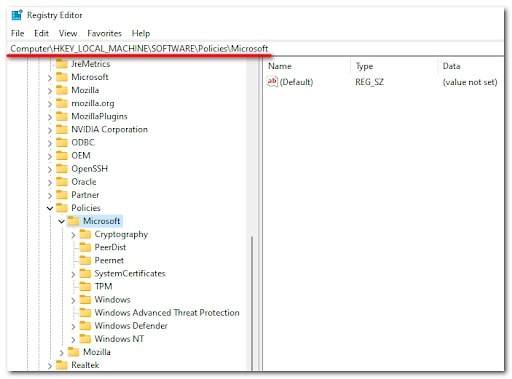The height and width of the screenshot is (379, 512).
Task: Sort by the Name column header
Action: click(280, 66)
